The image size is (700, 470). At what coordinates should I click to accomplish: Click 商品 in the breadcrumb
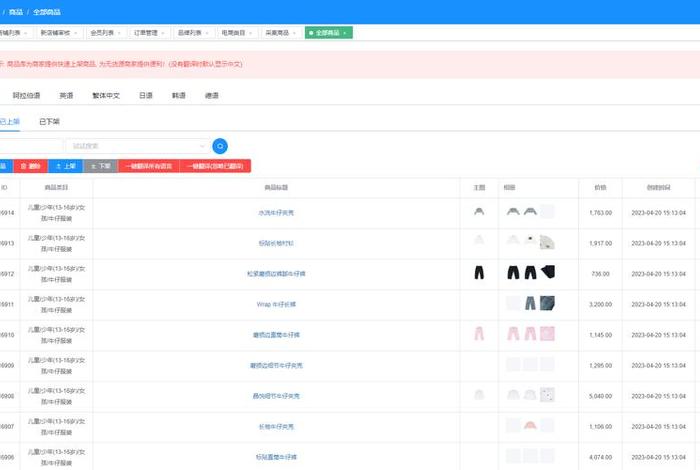tap(16, 11)
